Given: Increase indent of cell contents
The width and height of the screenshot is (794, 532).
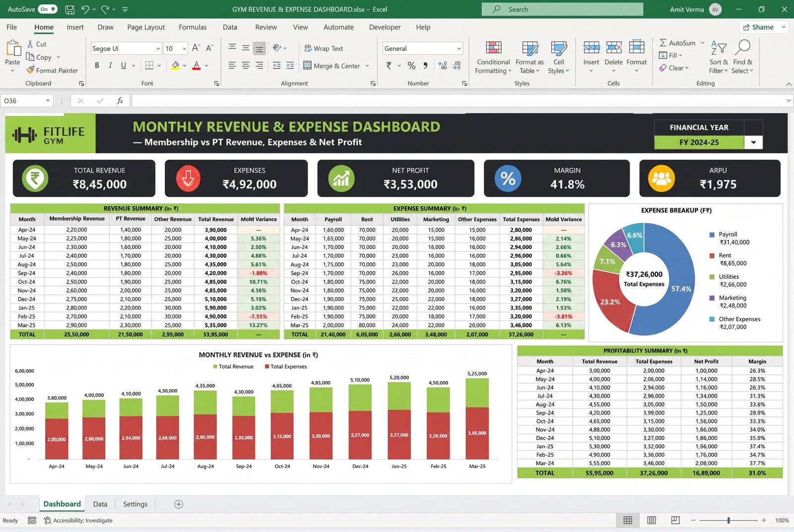Looking at the screenshot, I should pyautogui.click(x=290, y=65).
